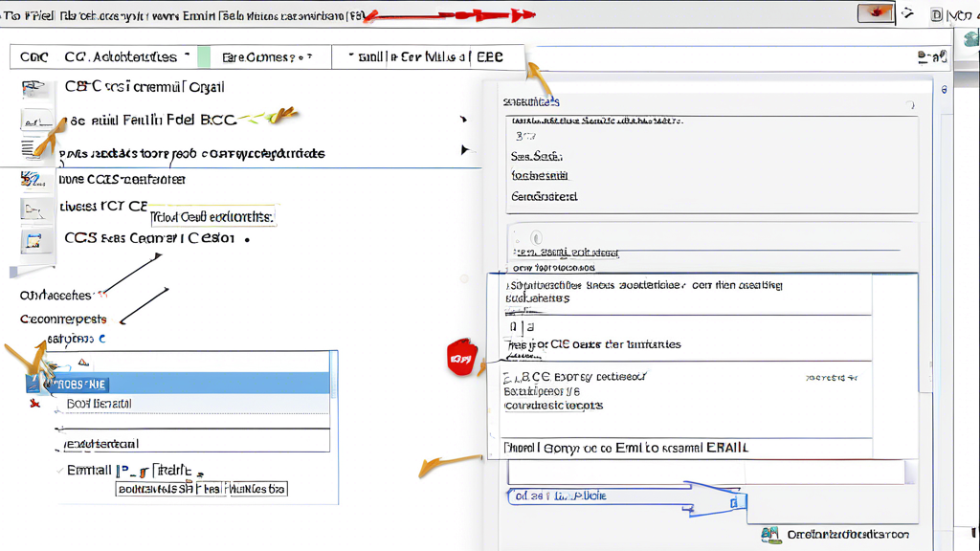Click the calendar-style icon beside 'CCS' entry

[x=33, y=240]
